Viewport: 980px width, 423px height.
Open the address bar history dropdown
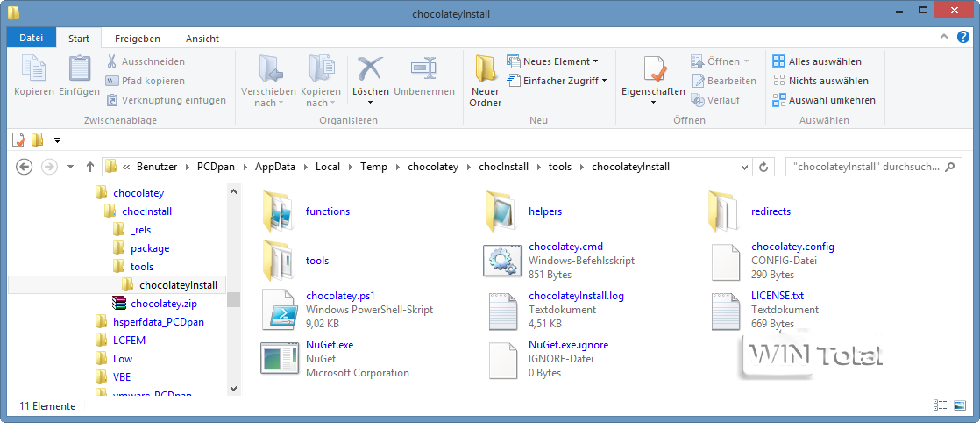pos(743,167)
